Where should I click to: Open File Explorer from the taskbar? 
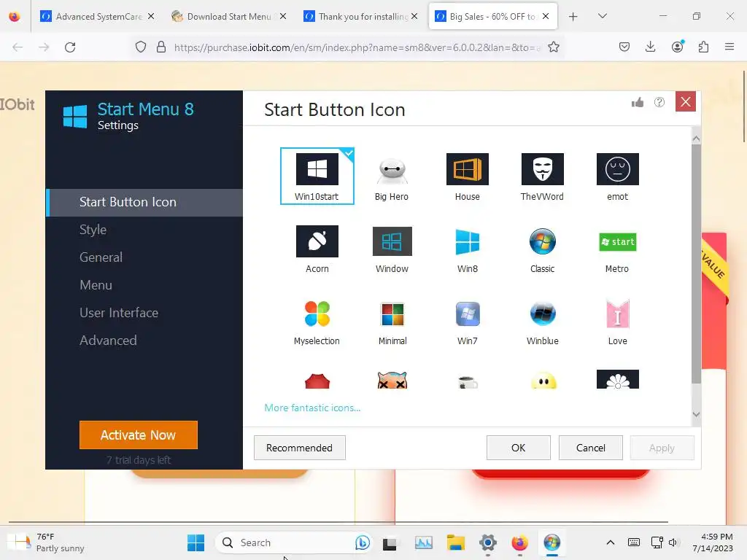point(455,542)
